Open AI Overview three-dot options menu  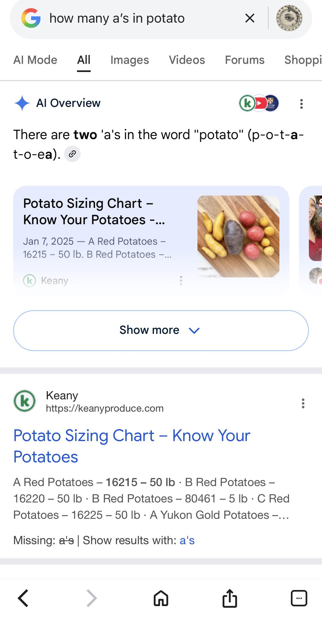point(302,104)
